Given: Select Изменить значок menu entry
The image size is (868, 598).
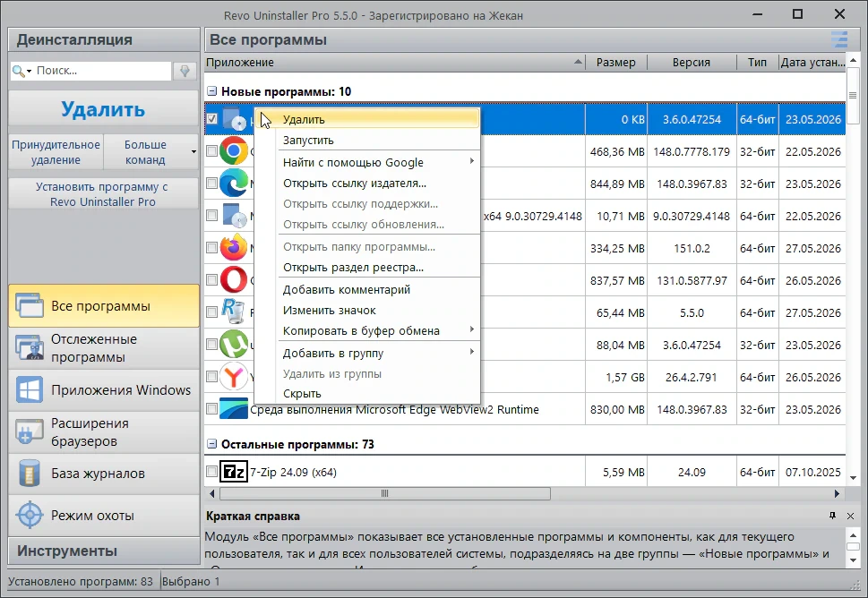Looking at the screenshot, I should (x=367, y=311).
